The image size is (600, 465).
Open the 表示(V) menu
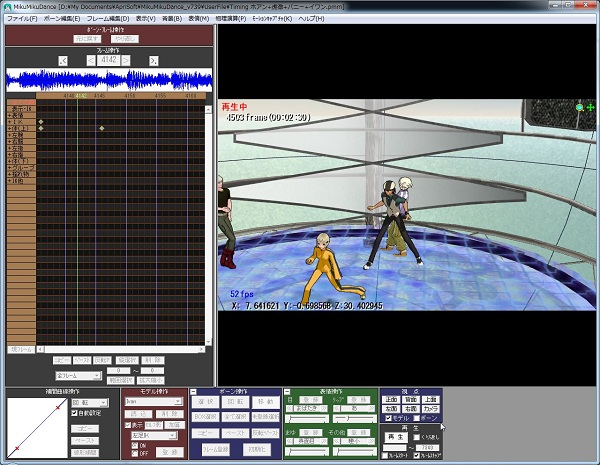pyautogui.click(x=146, y=18)
